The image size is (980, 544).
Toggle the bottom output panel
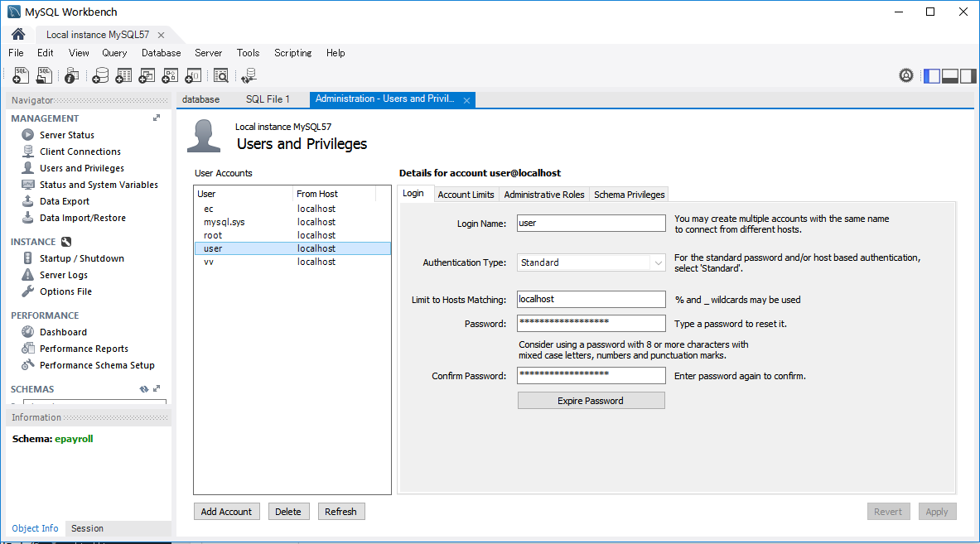click(950, 76)
